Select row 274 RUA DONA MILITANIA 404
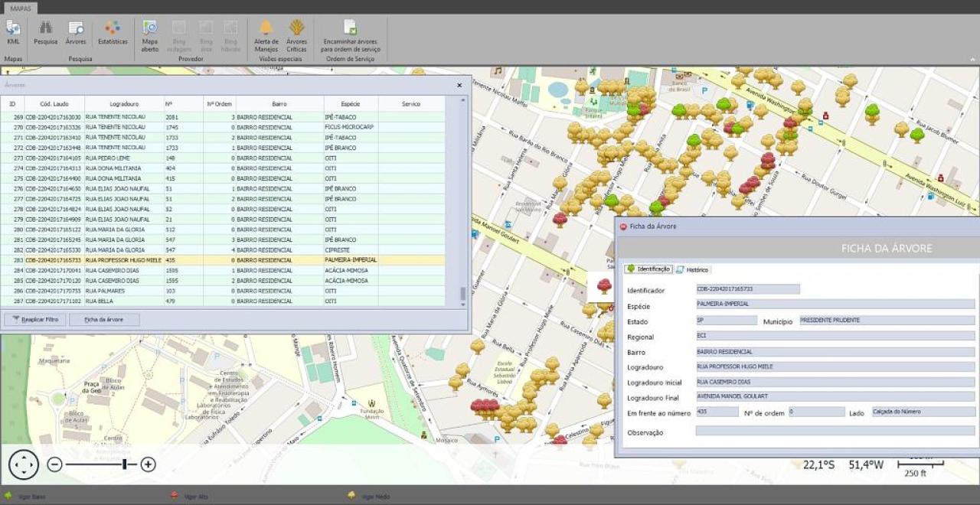Viewport: 980px width, 505px height. (x=223, y=168)
